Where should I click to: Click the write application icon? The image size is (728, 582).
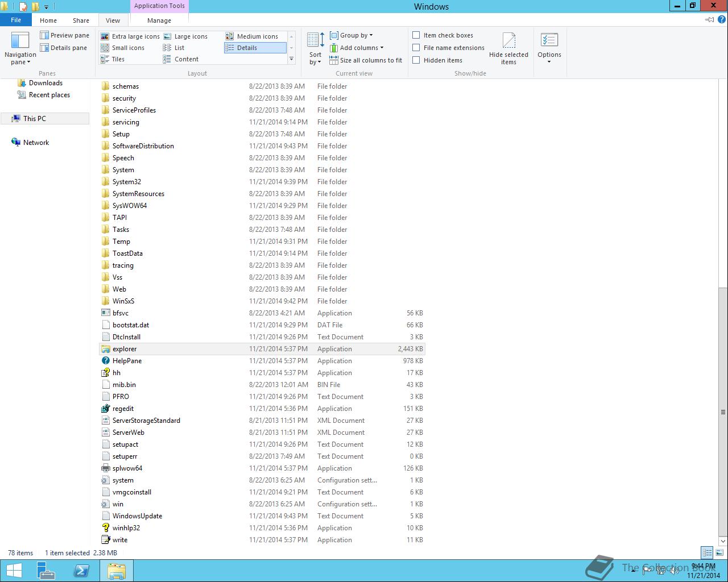(105, 540)
